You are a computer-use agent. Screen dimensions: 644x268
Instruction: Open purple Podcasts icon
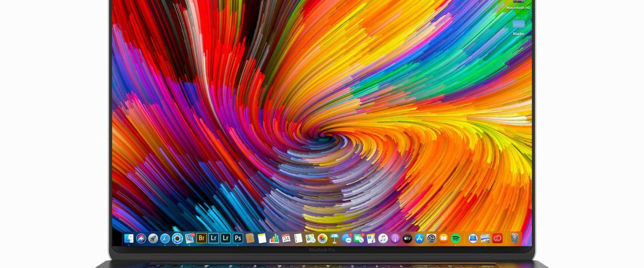tap(395, 238)
